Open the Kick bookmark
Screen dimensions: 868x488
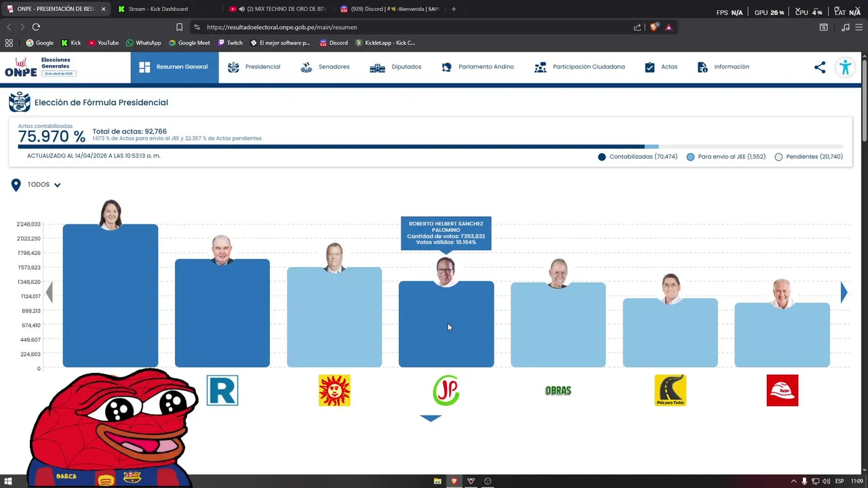pos(71,43)
